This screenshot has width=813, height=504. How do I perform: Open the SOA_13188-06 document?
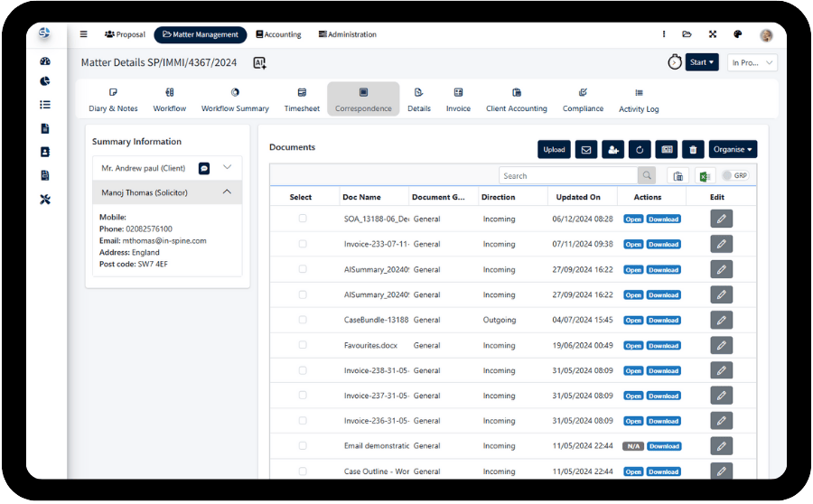(633, 219)
